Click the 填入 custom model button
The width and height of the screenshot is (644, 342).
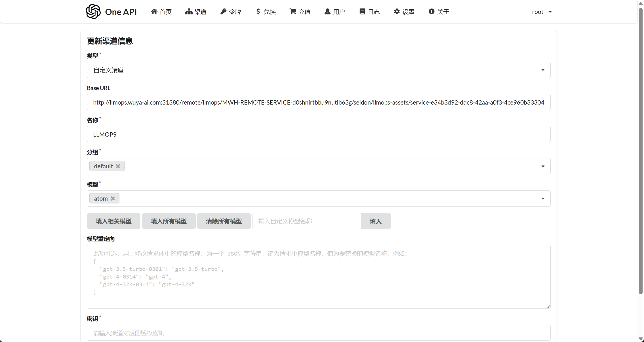click(376, 221)
